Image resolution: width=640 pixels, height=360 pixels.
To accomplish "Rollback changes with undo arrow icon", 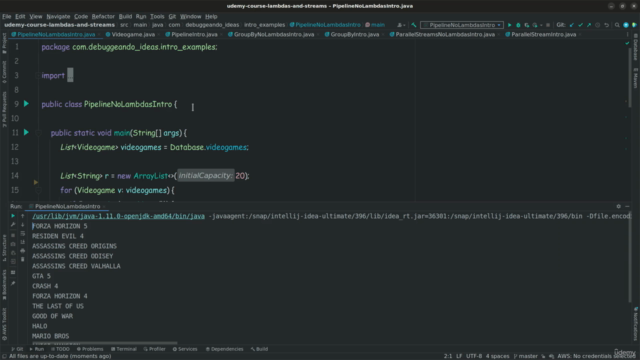I will pyautogui.click(x=607, y=25).
